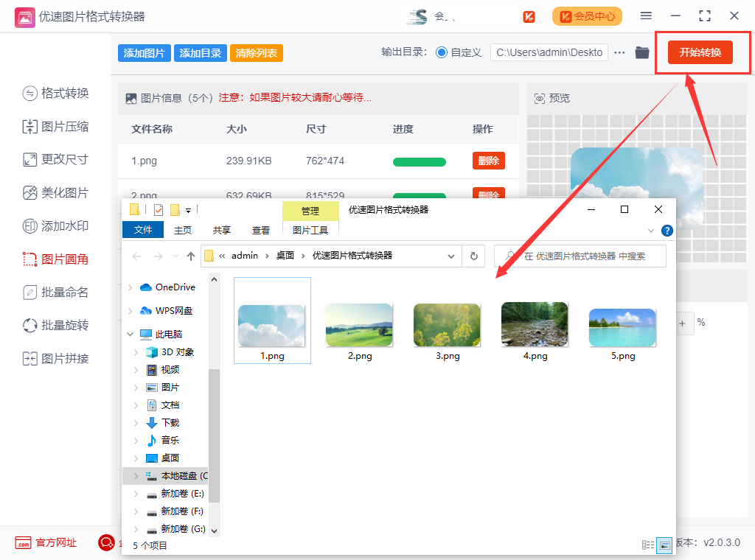Open the hamburger menu in title bar

pos(646,16)
